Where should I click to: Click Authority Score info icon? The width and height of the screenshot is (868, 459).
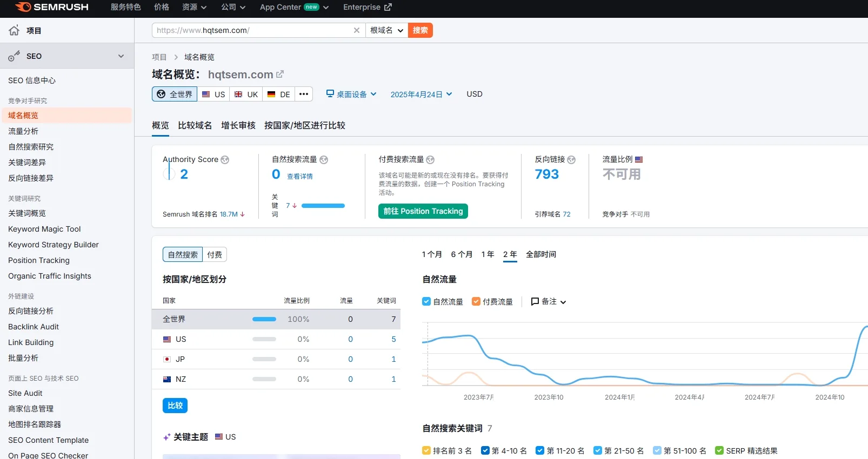point(225,160)
